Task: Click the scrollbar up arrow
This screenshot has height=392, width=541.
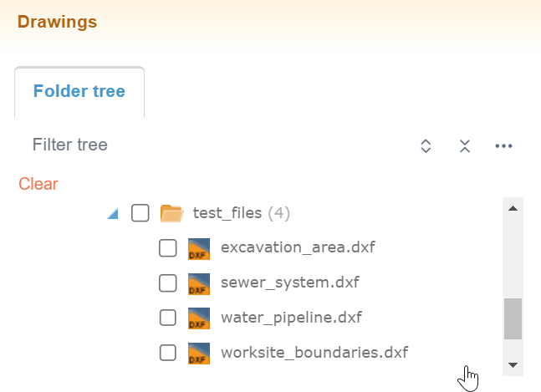Action: click(513, 208)
